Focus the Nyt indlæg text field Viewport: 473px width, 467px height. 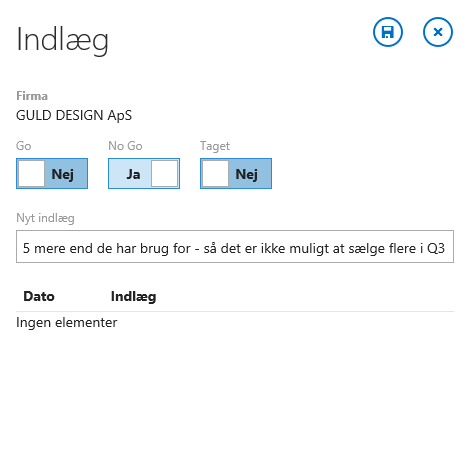pyautogui.click(x=235, y=247)
